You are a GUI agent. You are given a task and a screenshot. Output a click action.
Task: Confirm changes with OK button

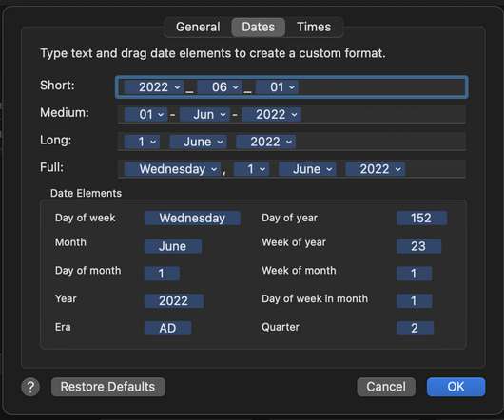point(456,387)
